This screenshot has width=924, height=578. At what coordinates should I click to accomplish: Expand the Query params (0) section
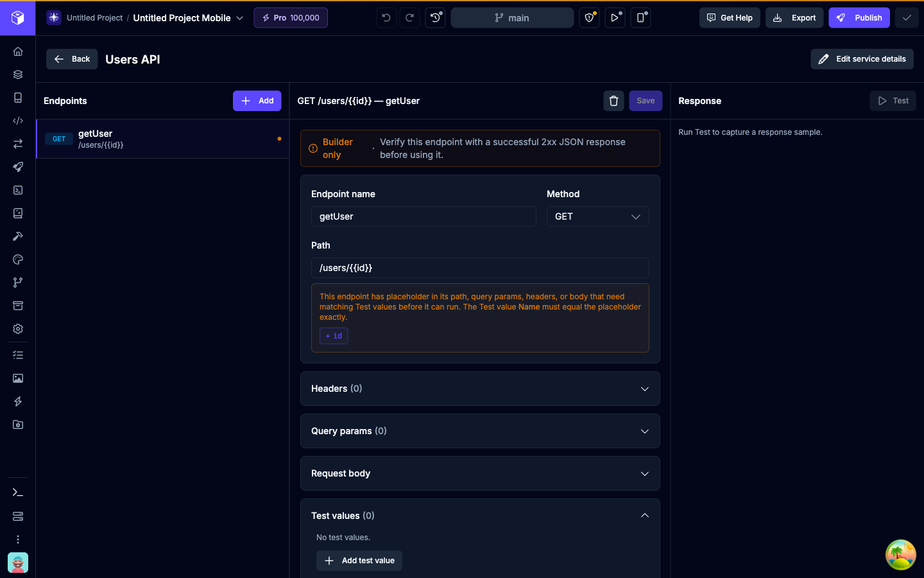coord(480,431)
